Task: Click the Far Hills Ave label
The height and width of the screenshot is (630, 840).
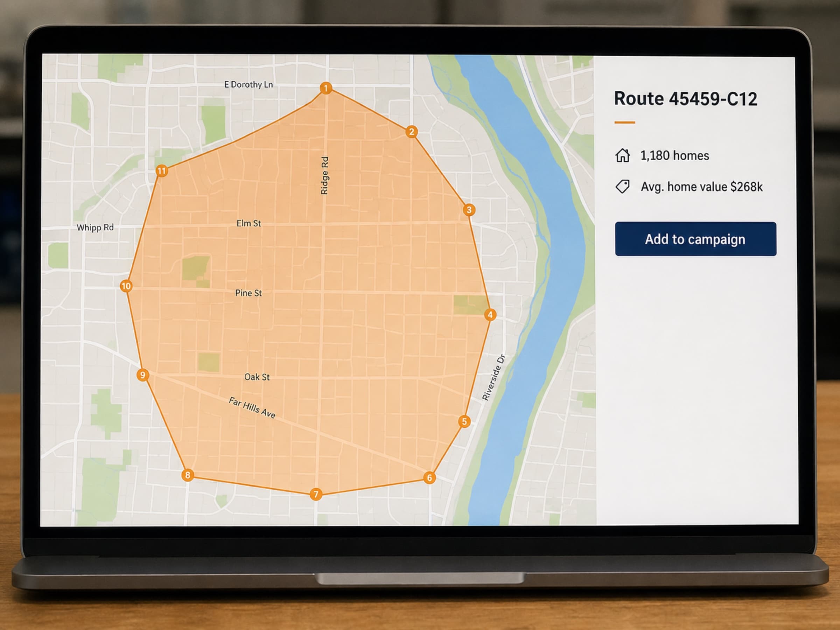Action: (x=252, y=407)
